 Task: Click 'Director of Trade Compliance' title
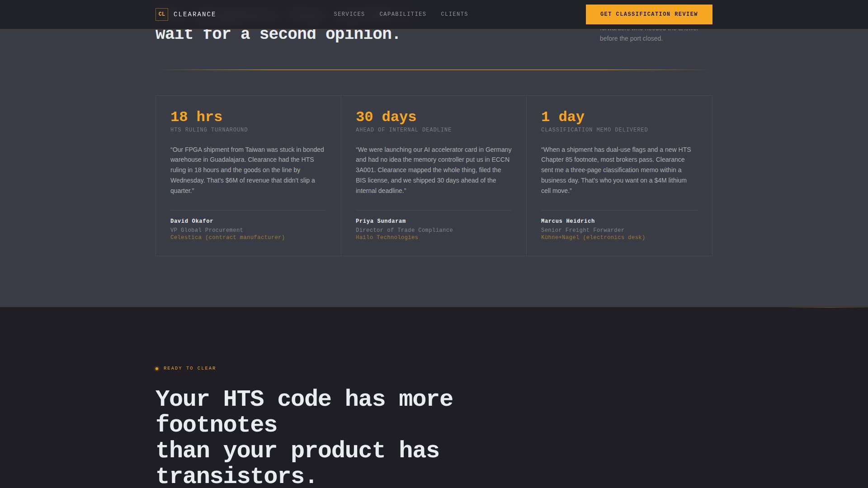(404, 230)
